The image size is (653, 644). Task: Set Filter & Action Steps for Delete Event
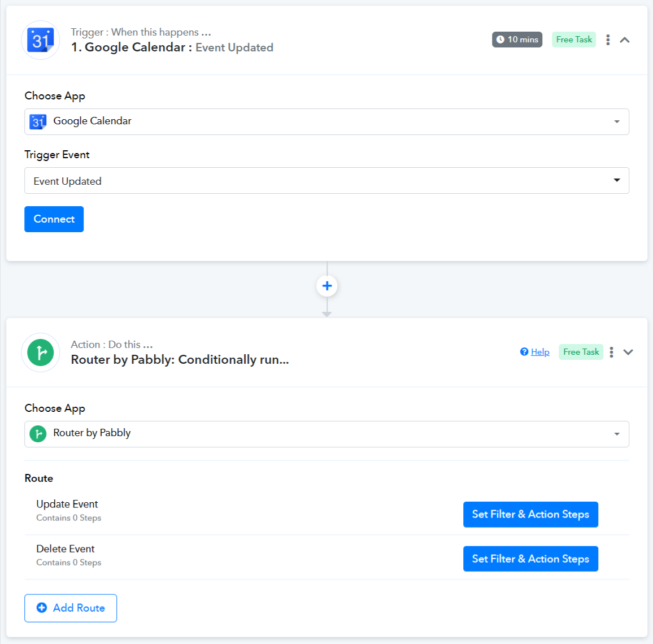click(x=530, y=559)
